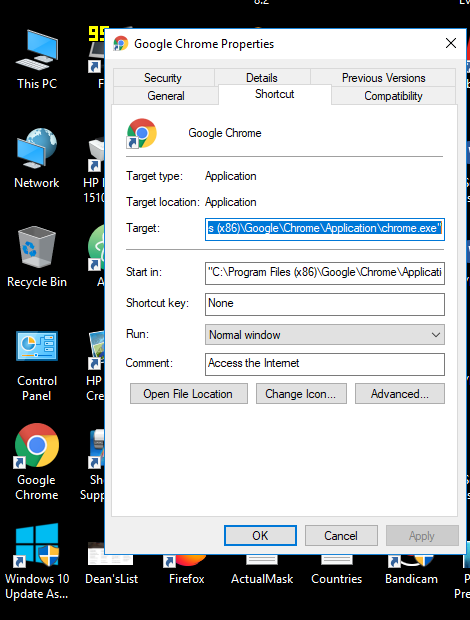Select the Firefox desktop shortcut

187,569
